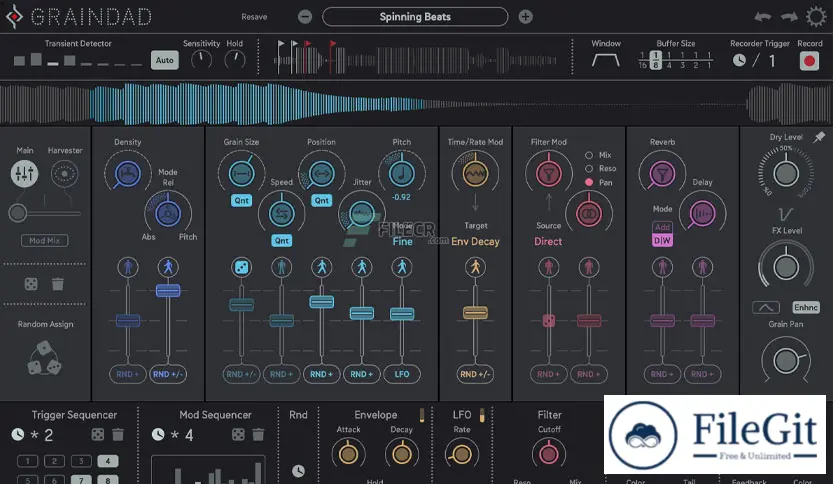Toggle the Auto transient detector button
This screenshot has height=484, width=836.
(x=164, y=60)
